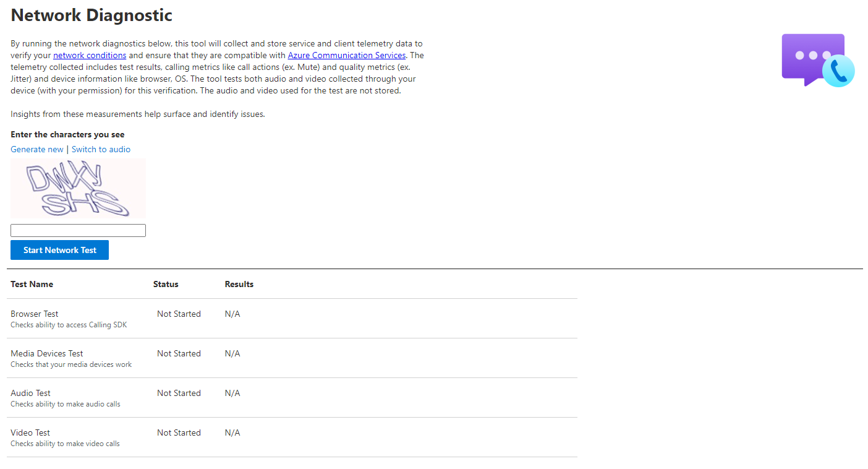
Task: Click N/A result for Media Devices Test
Action: pos(232,353)
